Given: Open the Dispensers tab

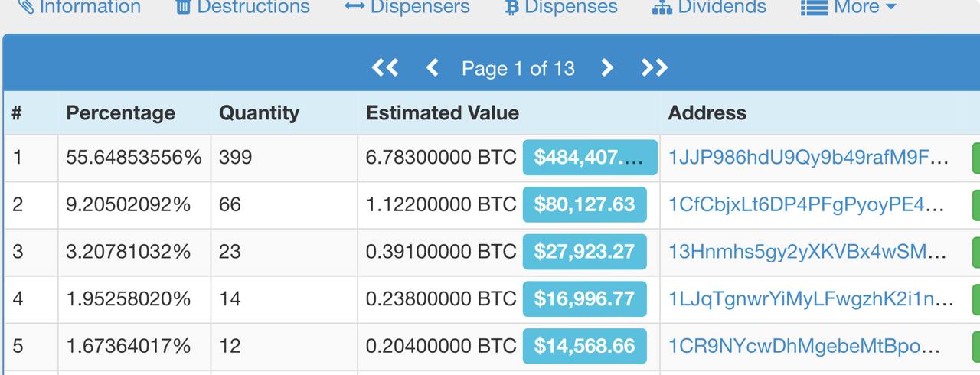Looking at the screenshot, I should [407, 7].
